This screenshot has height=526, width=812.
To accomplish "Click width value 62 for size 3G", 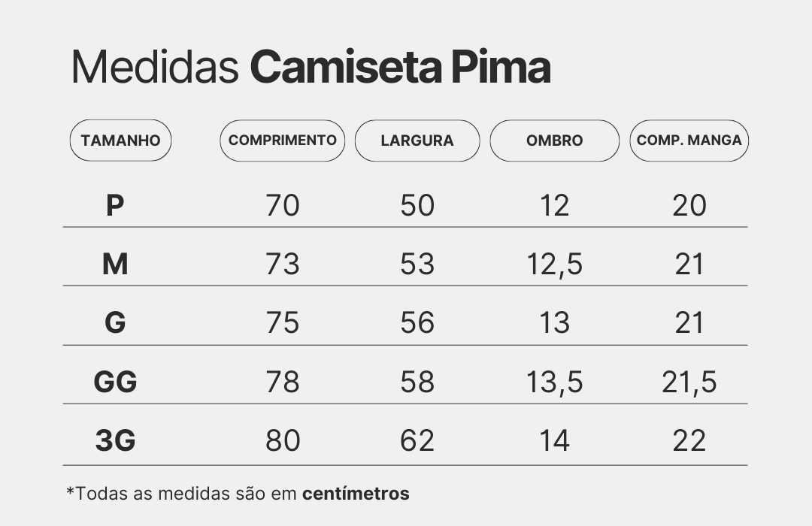I will [x=417, y=440].
